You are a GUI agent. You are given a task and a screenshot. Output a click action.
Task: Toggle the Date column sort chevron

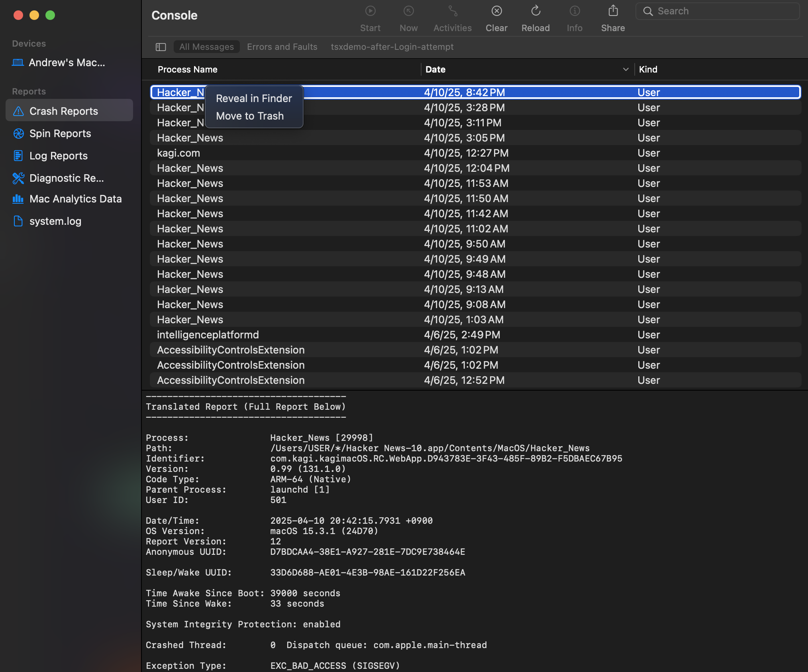click(x=626, y=69)
